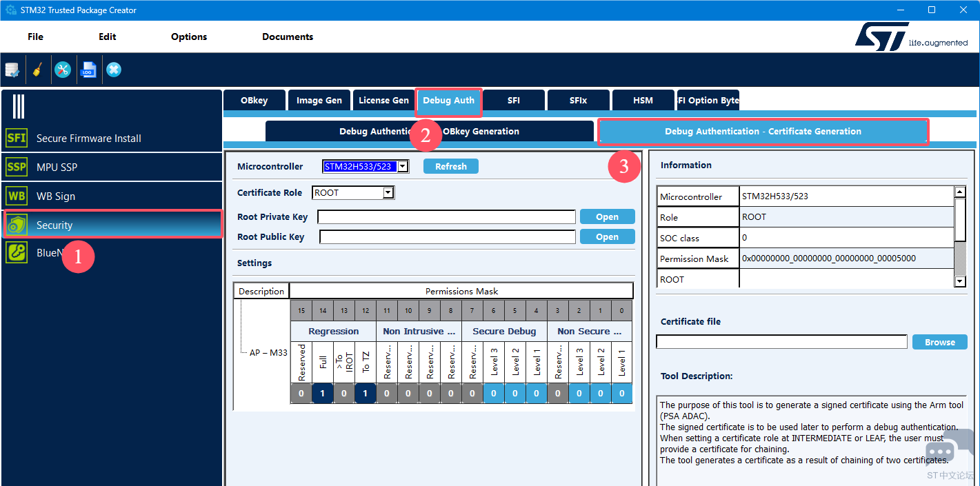This screenshot has height=486, width=980.
Task: Open the Options menu
Action: point(189,37)
